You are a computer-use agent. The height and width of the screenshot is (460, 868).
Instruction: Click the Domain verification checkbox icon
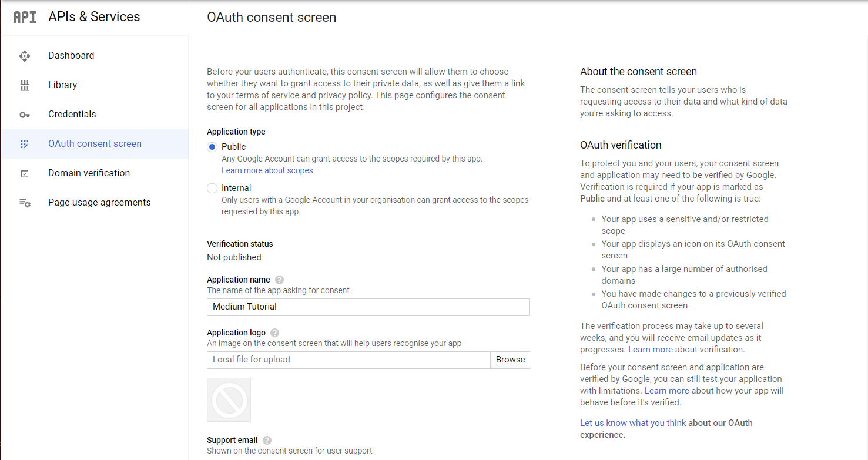point(25,173)
